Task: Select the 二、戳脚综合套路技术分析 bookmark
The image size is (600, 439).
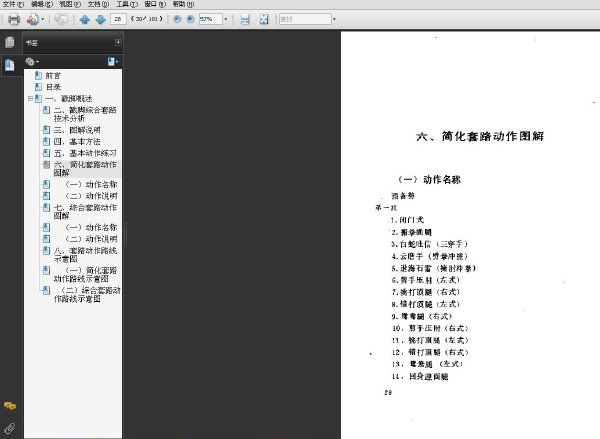Action: (85, 114)
